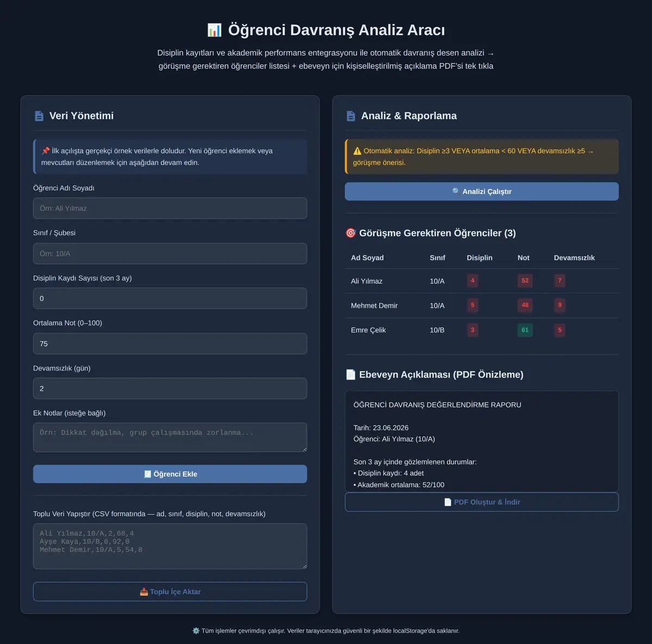Click the warning triangle icon in the analysis notice
The width and height of the screenshot is (652, 644).
[357, 151]
